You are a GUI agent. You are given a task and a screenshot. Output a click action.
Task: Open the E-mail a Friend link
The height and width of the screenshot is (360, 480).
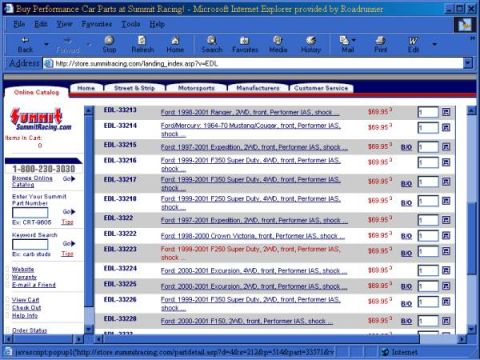tap(34, 285)
